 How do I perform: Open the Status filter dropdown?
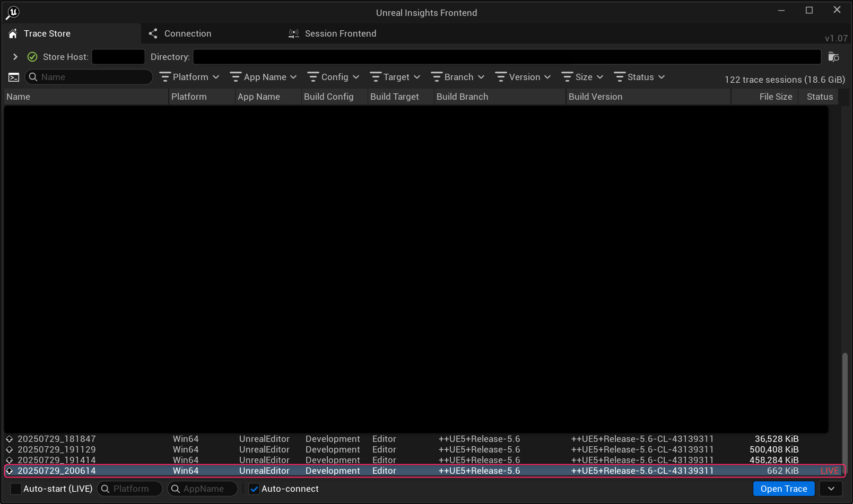coord(639,77)
